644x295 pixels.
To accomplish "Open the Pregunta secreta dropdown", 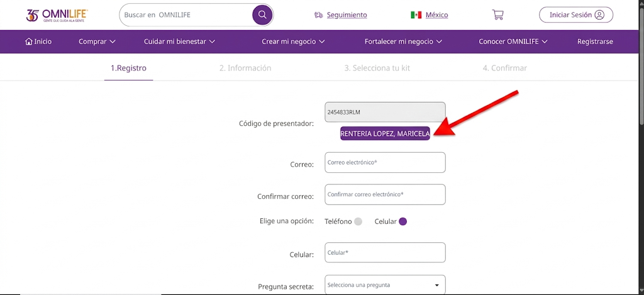I will tap(385, 285).
